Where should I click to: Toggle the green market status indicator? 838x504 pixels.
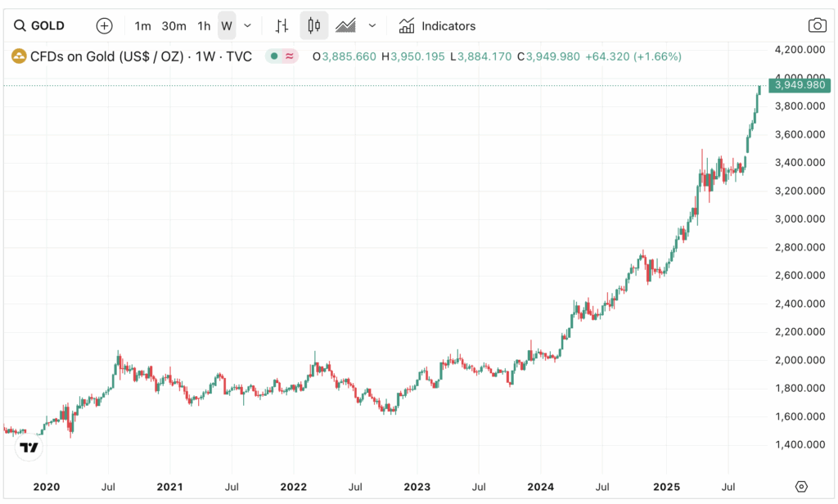click(x=274, y=56)
